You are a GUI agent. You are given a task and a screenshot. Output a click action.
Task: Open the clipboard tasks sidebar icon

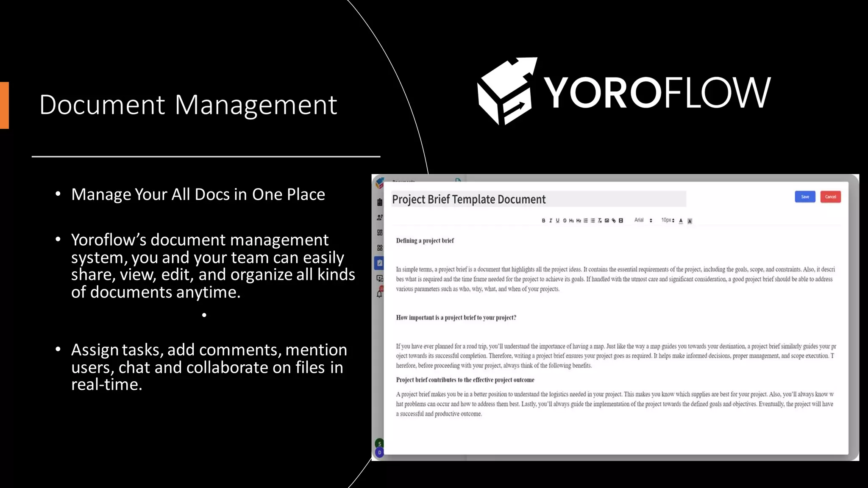(379, 202)
